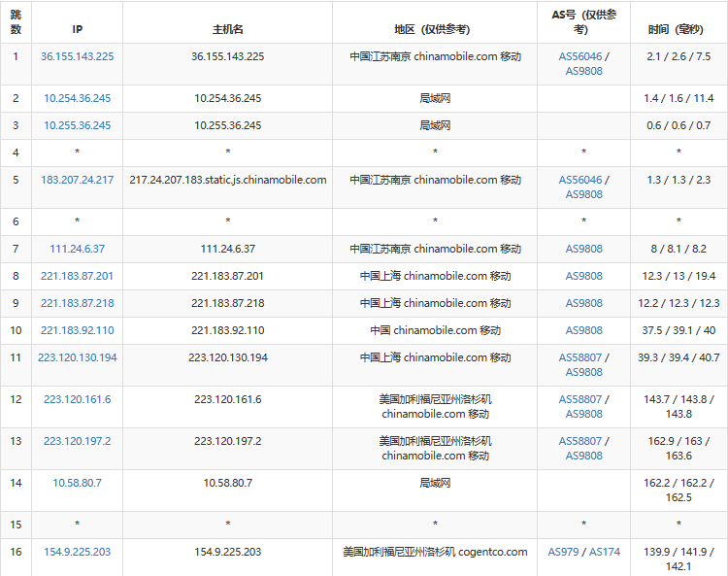Select hop number 4 cell
The height and width of the screenshot is (576, 728).
coord(16,152)
